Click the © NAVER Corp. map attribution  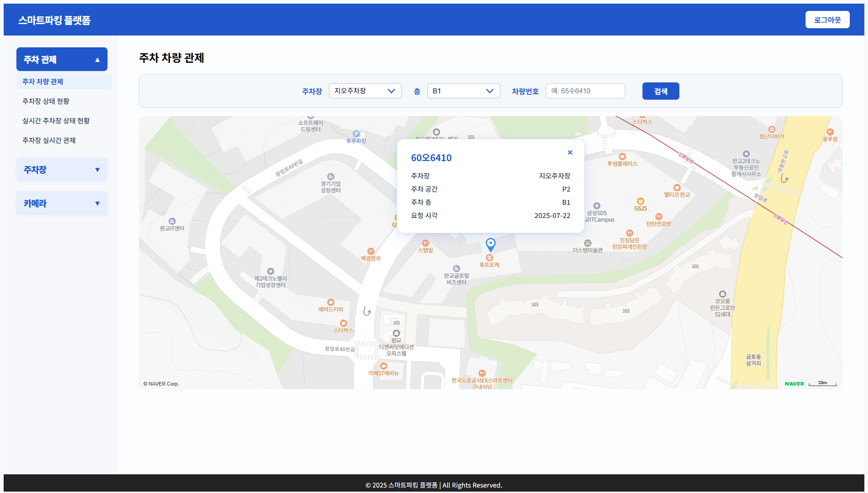point(161,384)
